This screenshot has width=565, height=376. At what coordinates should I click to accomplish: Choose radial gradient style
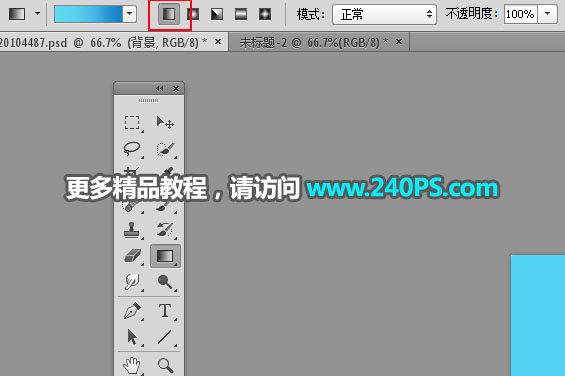pyautogui.click(x=193, y=14)
